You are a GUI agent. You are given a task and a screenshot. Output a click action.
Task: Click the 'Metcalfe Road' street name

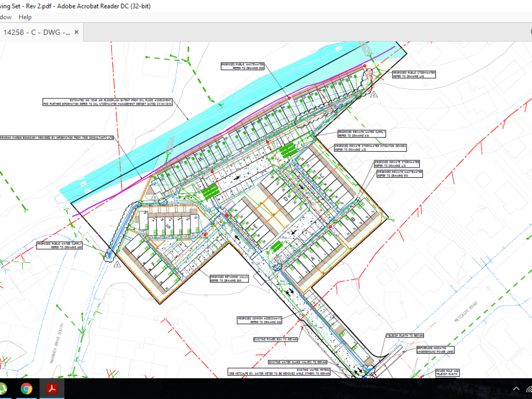point(466,311)
